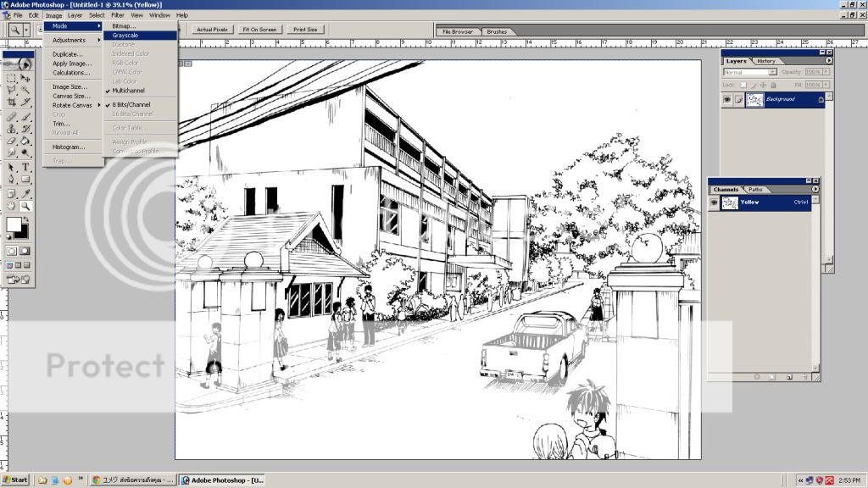
Task: Choose Grayscale from Mode submenu
Action: point(141,36)
